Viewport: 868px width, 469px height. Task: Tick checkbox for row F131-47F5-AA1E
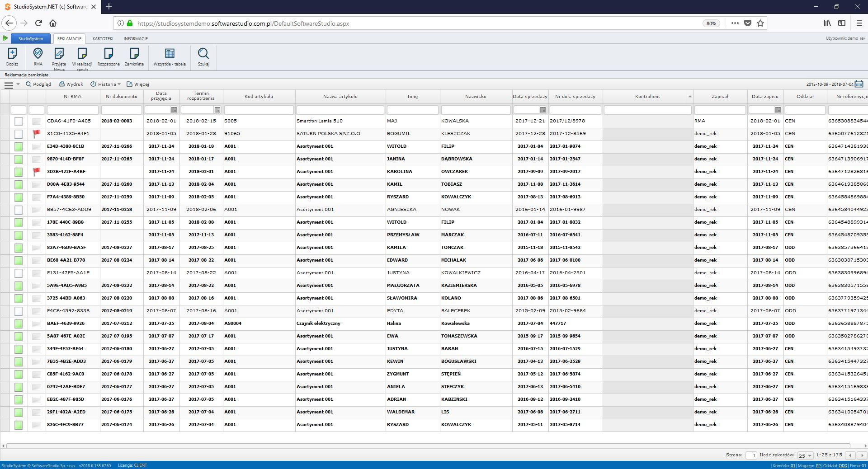19,273
